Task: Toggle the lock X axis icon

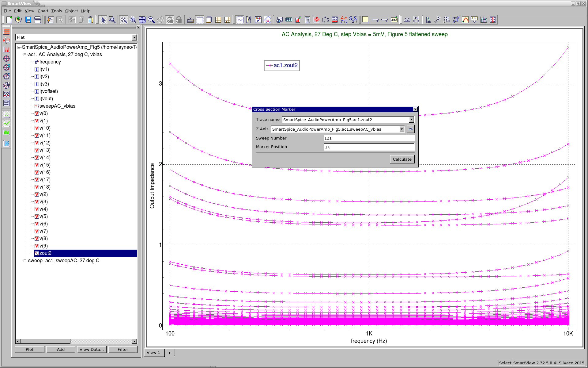Action: [170, 20]
